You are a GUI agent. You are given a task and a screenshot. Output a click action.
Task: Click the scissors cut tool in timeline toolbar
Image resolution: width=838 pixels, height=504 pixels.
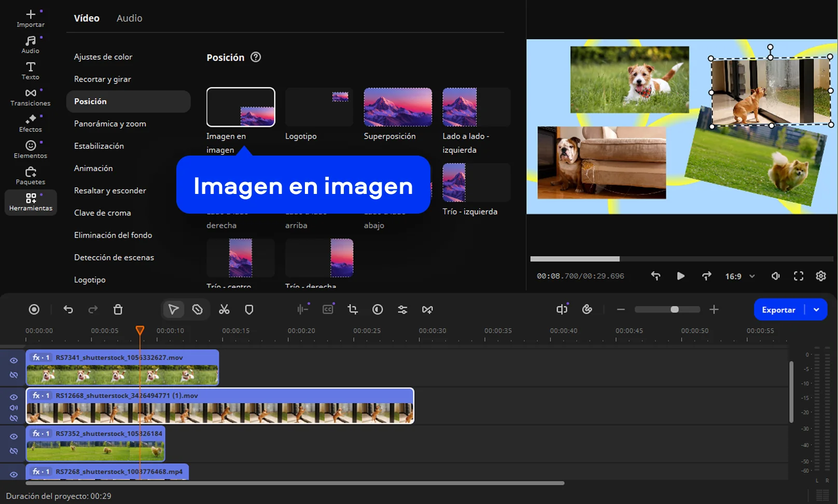point(224,310)
